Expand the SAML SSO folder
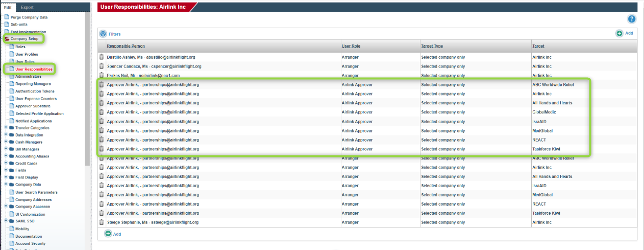Viewport: 644px width, 250px height. (x=6, y=221)
